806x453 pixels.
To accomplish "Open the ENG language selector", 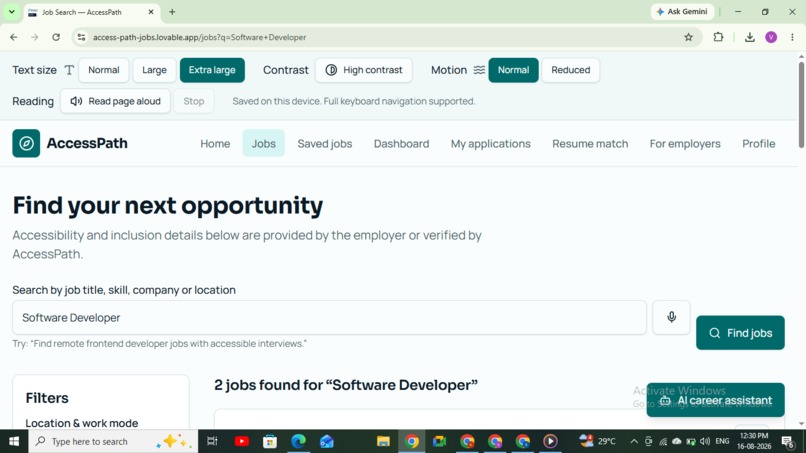I will coord(722,441).
